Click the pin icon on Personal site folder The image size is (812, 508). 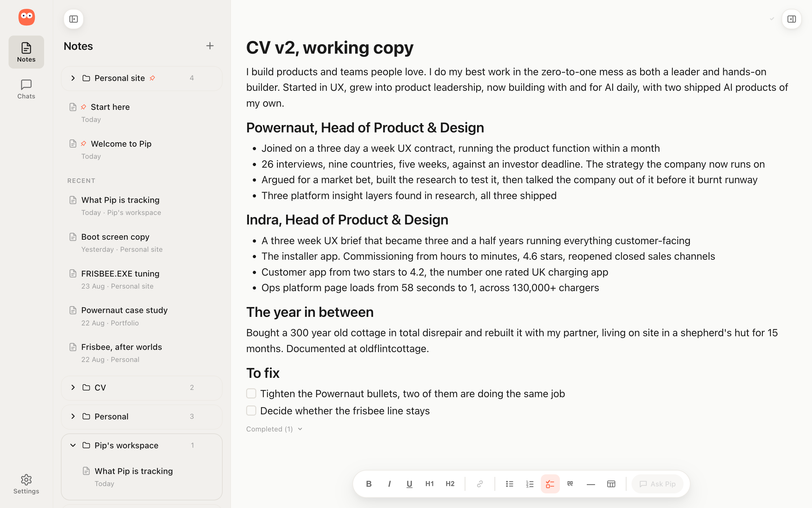(152, 78)
